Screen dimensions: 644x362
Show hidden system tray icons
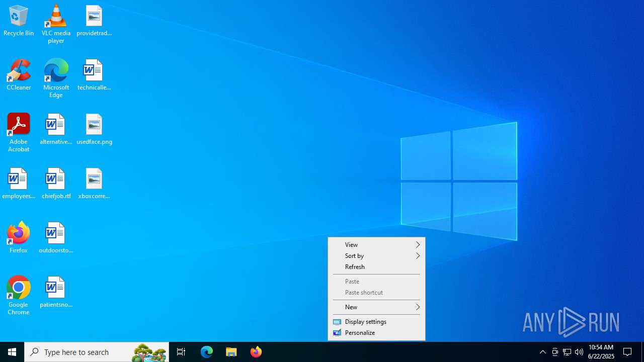pyautogui.click(x=543, y=352)
